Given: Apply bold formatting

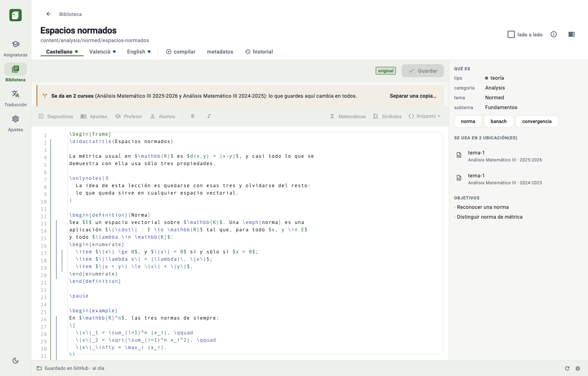Looking at the screenshot, I should click(193, 116).
